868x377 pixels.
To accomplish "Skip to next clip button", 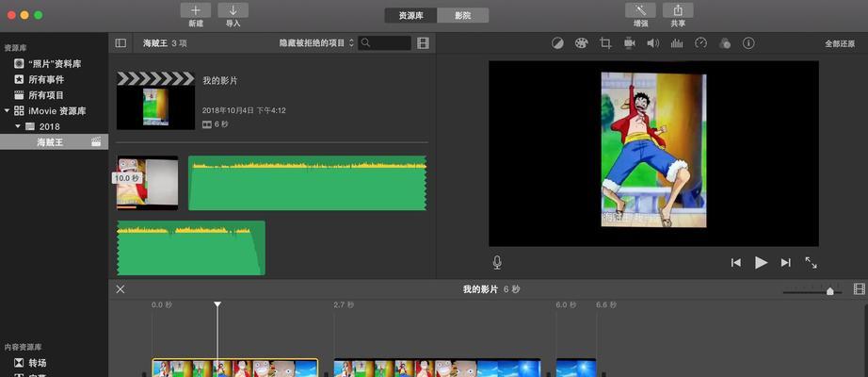I will coord(785,263).
